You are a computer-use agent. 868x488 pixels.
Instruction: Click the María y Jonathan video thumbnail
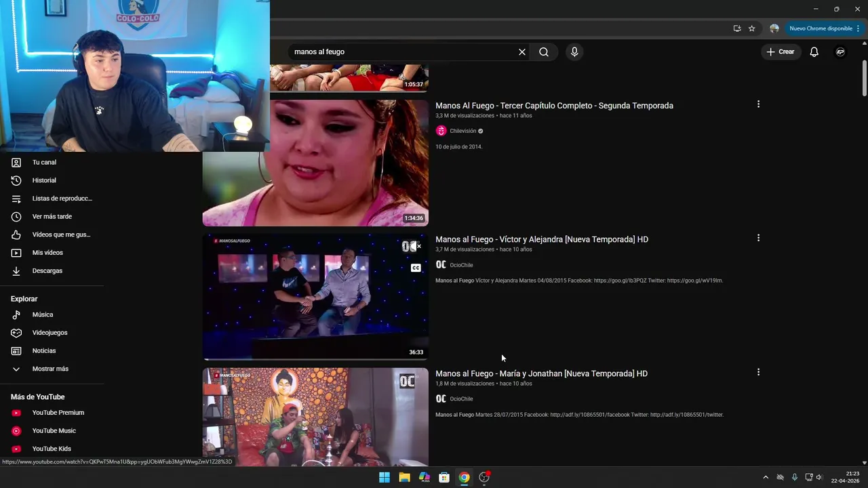[x=315, y=417]
